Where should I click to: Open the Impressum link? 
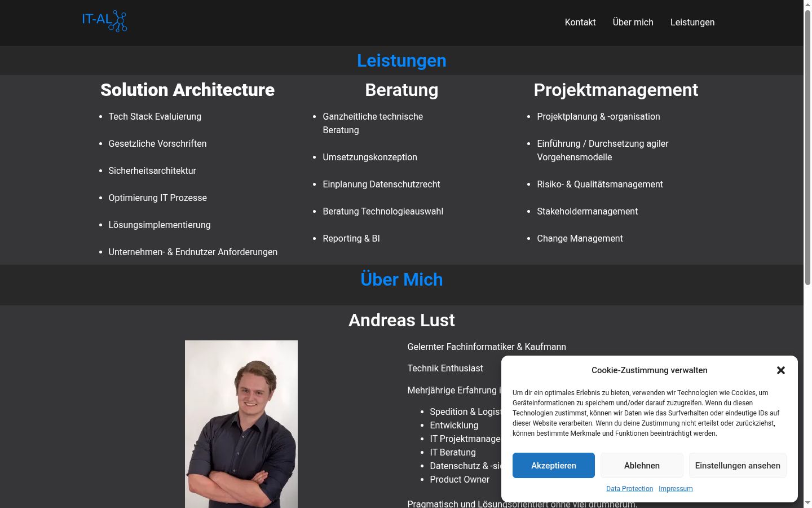(676, 489)
